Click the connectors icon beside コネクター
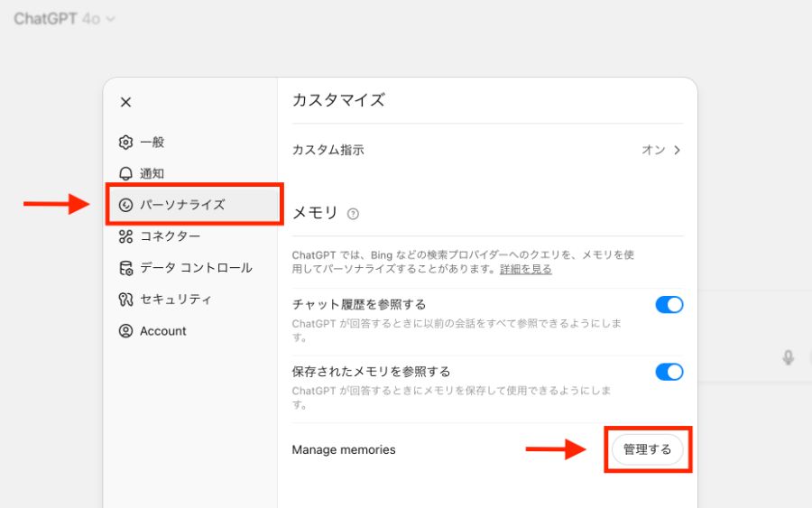812x508 pixels. 125,236
